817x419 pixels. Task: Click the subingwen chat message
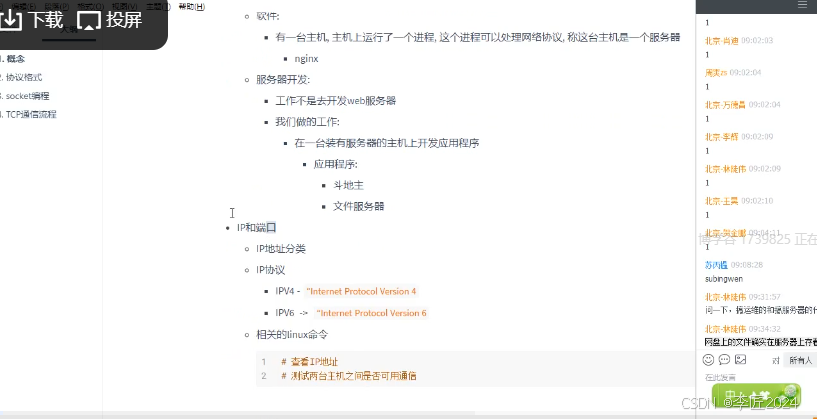[x=724, y=279]
